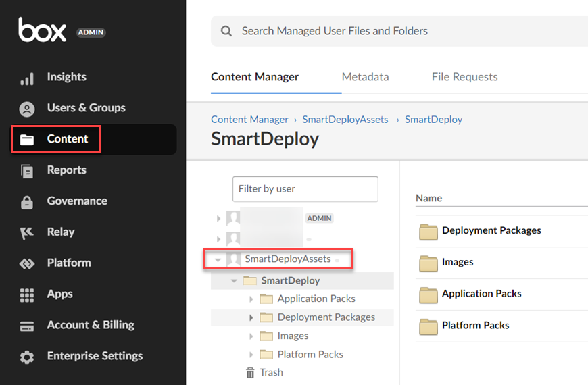588x385 pixels.
Task: Click the search magnifier icon
Action: [x=226, y=31]
